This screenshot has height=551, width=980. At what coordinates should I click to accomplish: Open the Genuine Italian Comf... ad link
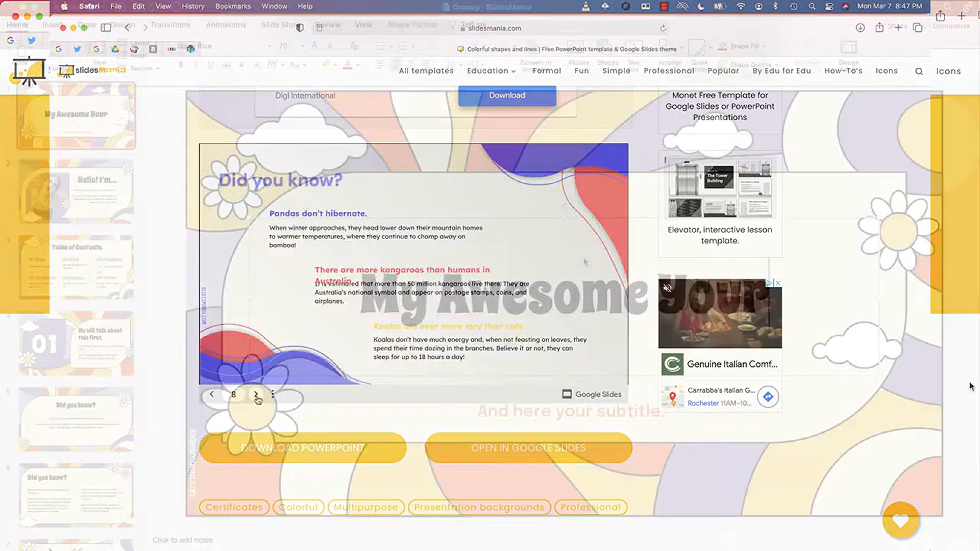coord(732,364)
